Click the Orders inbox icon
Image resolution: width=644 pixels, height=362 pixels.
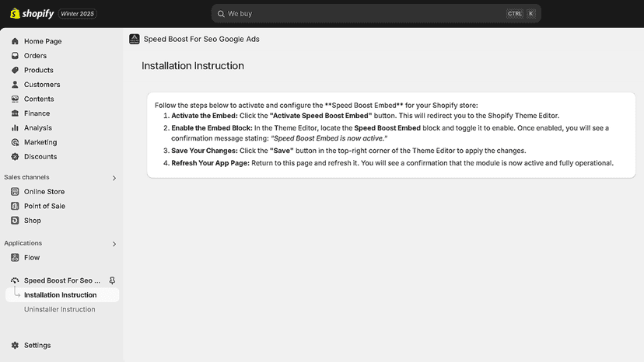16,55
